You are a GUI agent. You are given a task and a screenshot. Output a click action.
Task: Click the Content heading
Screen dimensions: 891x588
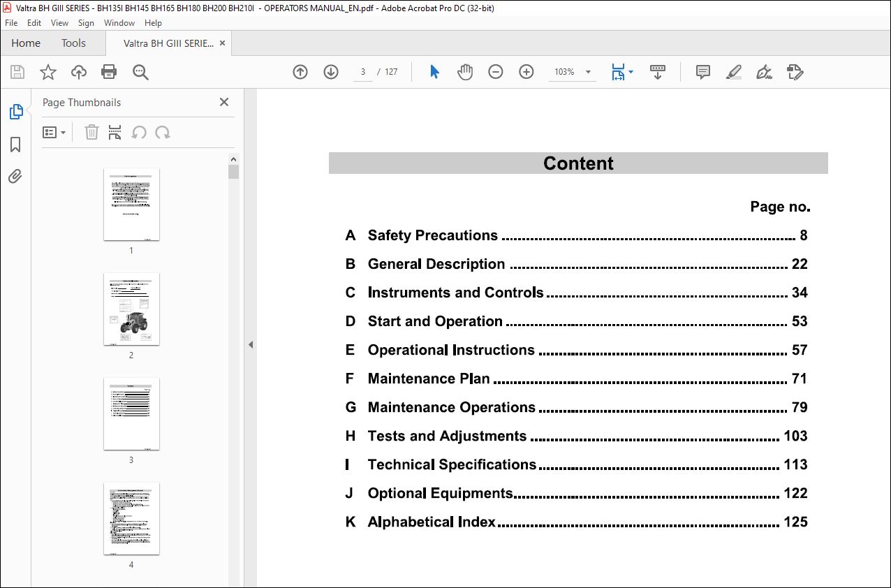coord(578,163)
